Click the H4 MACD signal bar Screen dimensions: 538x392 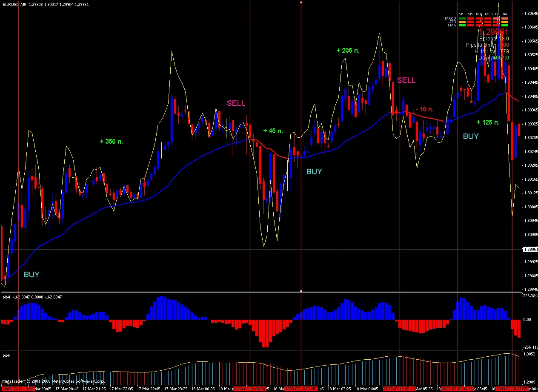(x=505, y=19)
